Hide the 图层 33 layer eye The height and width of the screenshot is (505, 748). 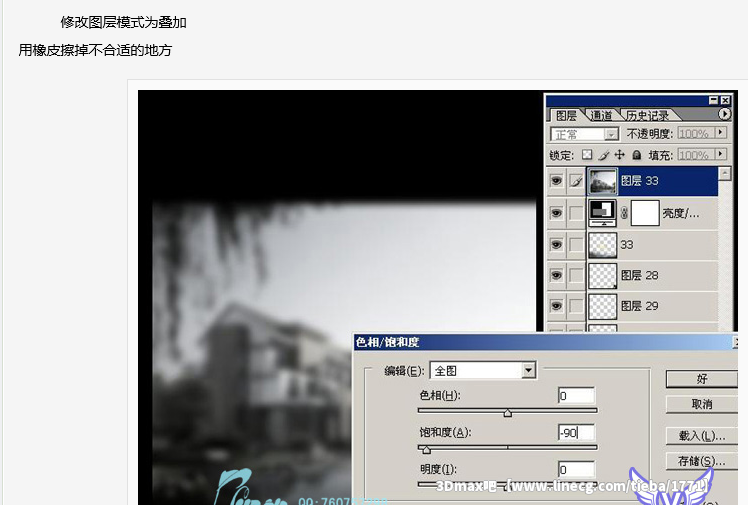[556, 181]
